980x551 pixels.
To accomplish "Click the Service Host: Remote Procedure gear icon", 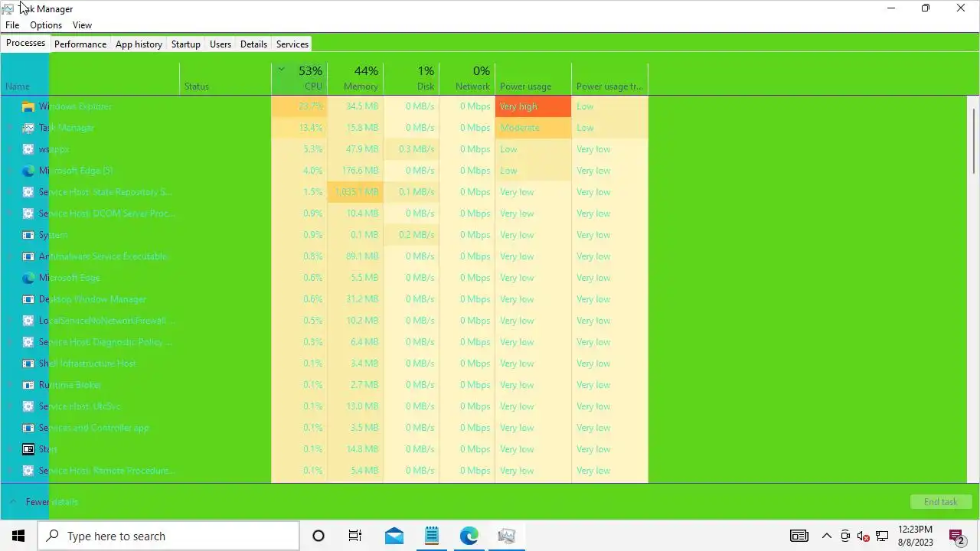I will click(28, 471).
